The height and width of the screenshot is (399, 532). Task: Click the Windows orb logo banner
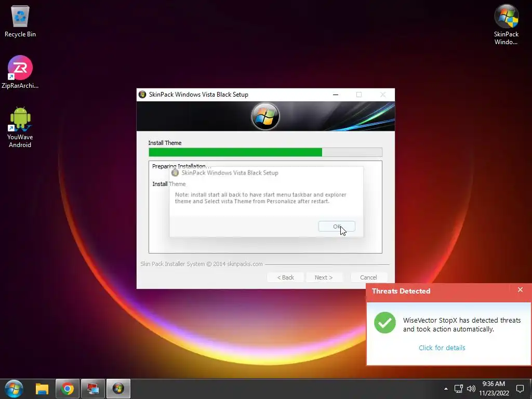[265, 116]
